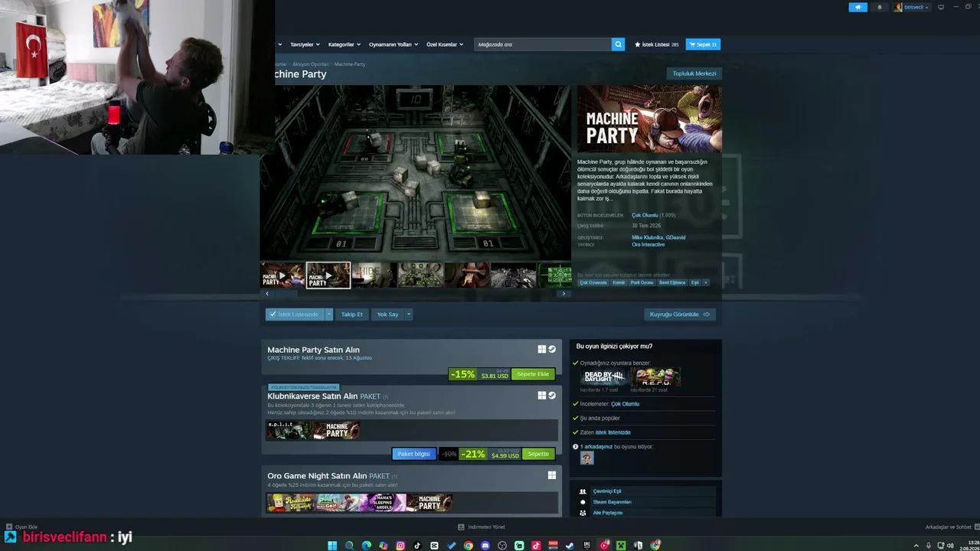Expand the Tavsiyeler menu
Screen dimensions: 980x551
305,44
